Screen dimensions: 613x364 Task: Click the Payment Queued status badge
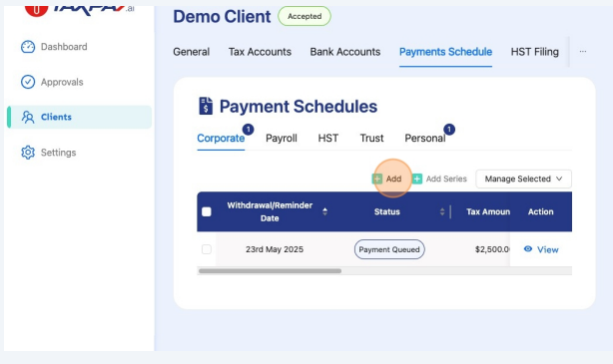point(389,249)
